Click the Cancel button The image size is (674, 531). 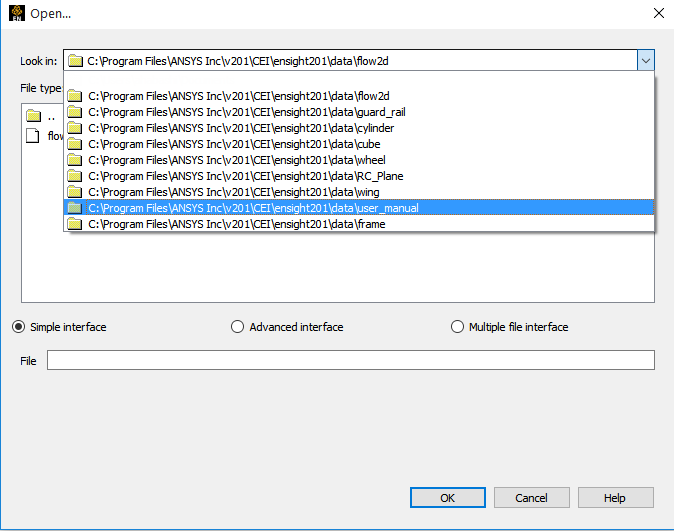(x=531, y=497)
